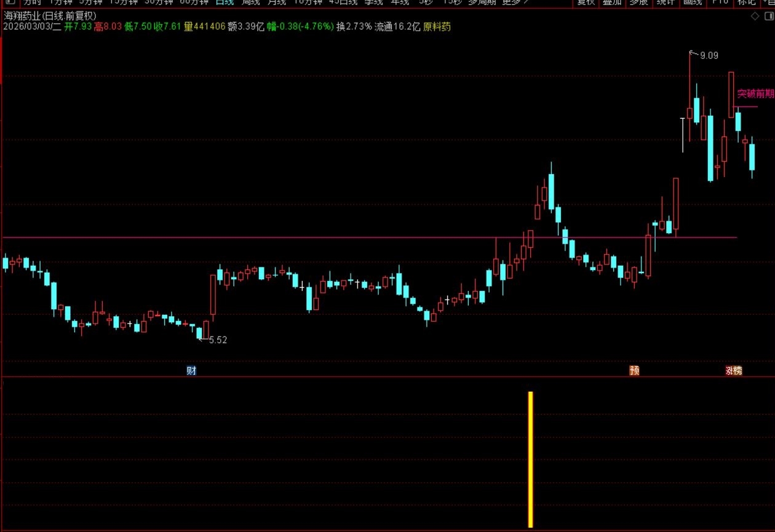The image size is (775, 532).
Task: Select the highlighted 日线 daily tab
Action: [x=225, y=2]
